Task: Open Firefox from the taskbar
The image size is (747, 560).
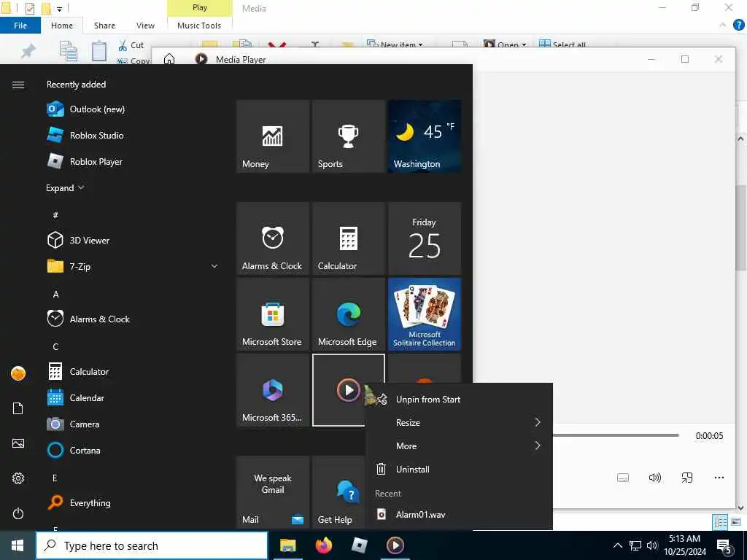Action: (x=323, y=545)
